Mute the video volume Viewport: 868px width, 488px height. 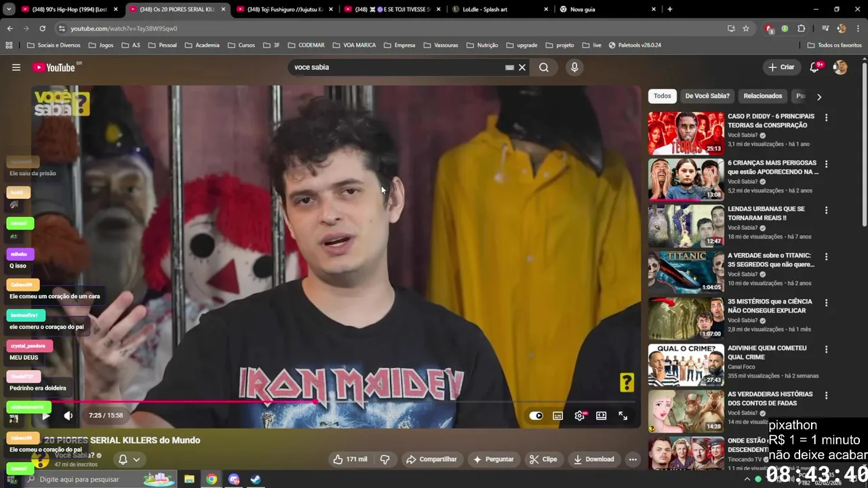(x=68, y=415)
